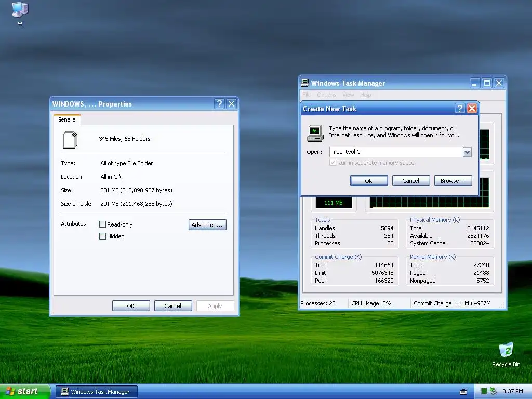This screenshot has width=532, height=399.
Task: Click the '345 Files, 68 Folders' text
Action: click(125, 139)
